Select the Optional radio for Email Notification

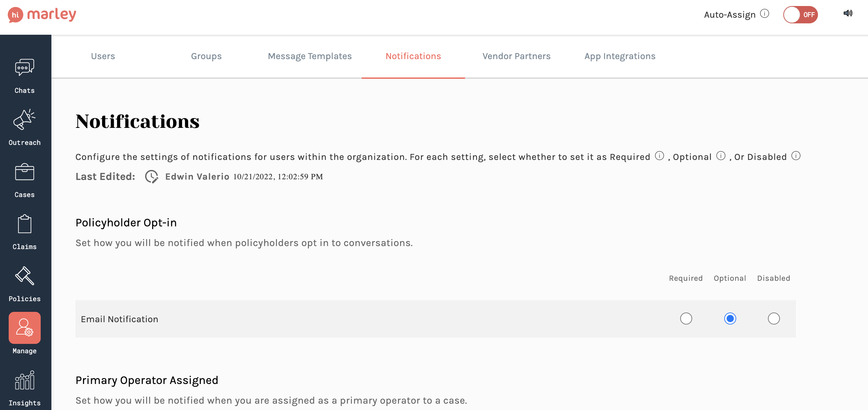pos(730,319)
